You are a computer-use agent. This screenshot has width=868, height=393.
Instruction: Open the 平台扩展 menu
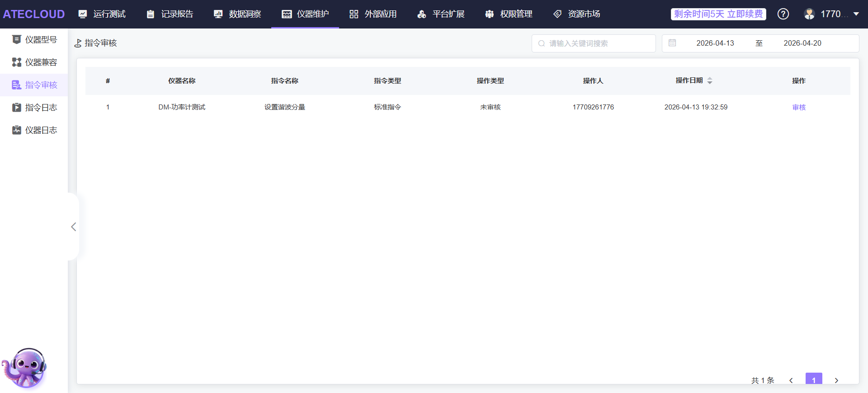coord(441,14)
